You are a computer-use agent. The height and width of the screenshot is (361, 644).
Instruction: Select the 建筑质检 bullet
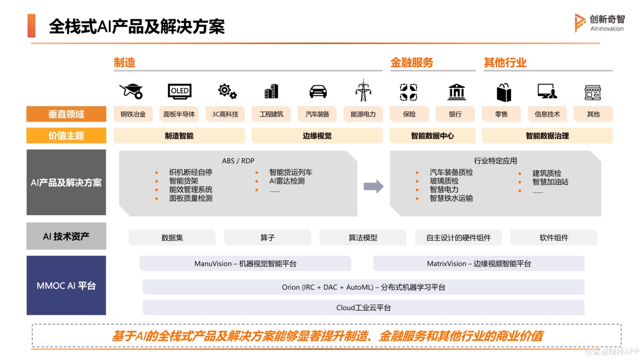[x=547, y=173]
